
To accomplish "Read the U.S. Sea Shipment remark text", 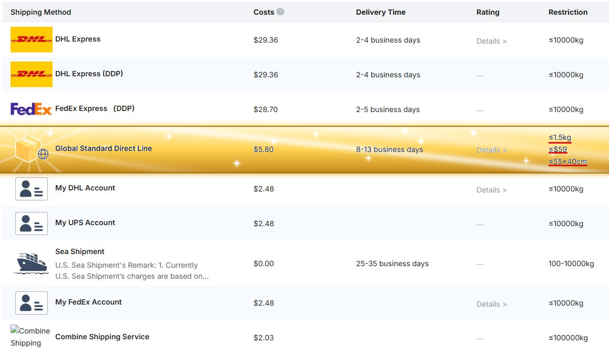I will point(132,271).
